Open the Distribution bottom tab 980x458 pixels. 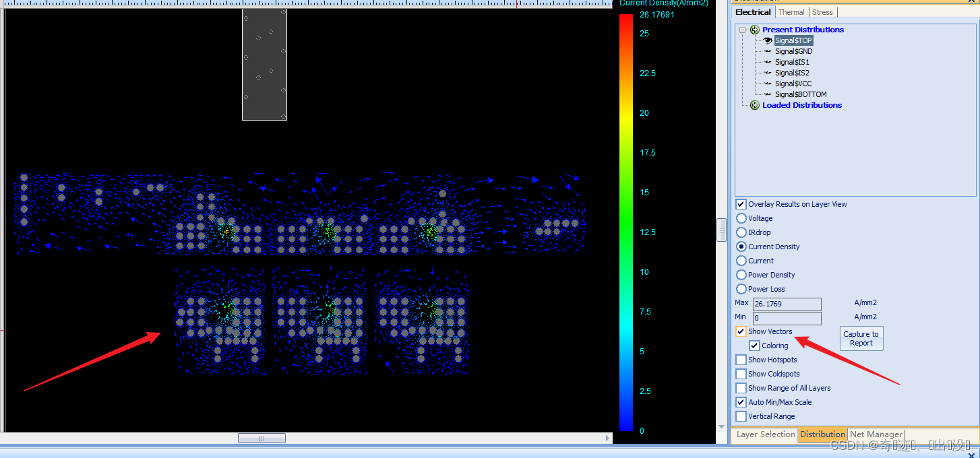[x=822, y=434]
